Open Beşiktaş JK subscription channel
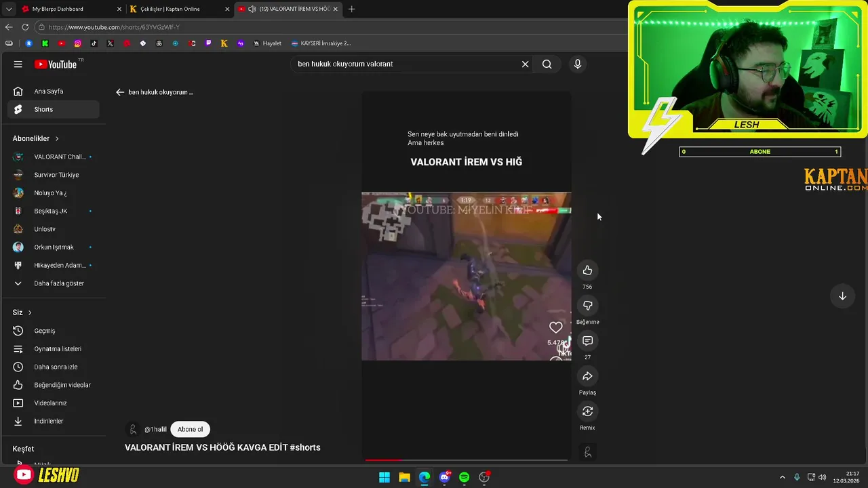This screenshot has width=868, height=488. (53, 211)
